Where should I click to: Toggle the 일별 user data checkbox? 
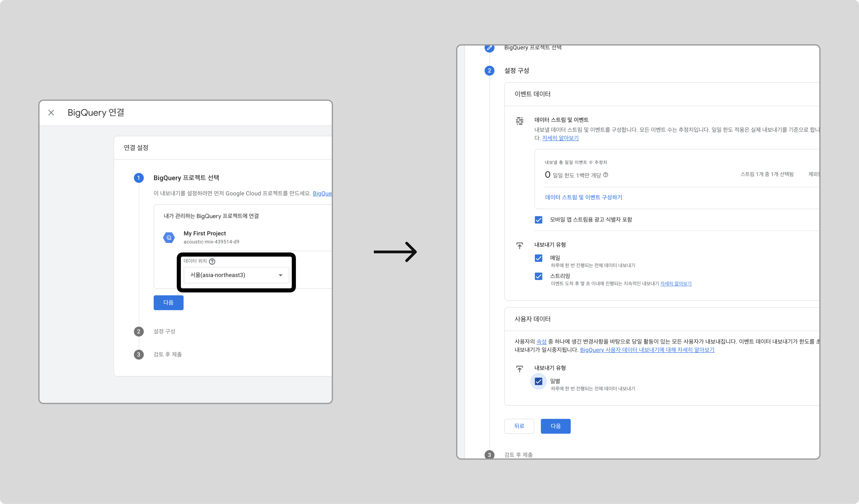[x=539, y=381]
